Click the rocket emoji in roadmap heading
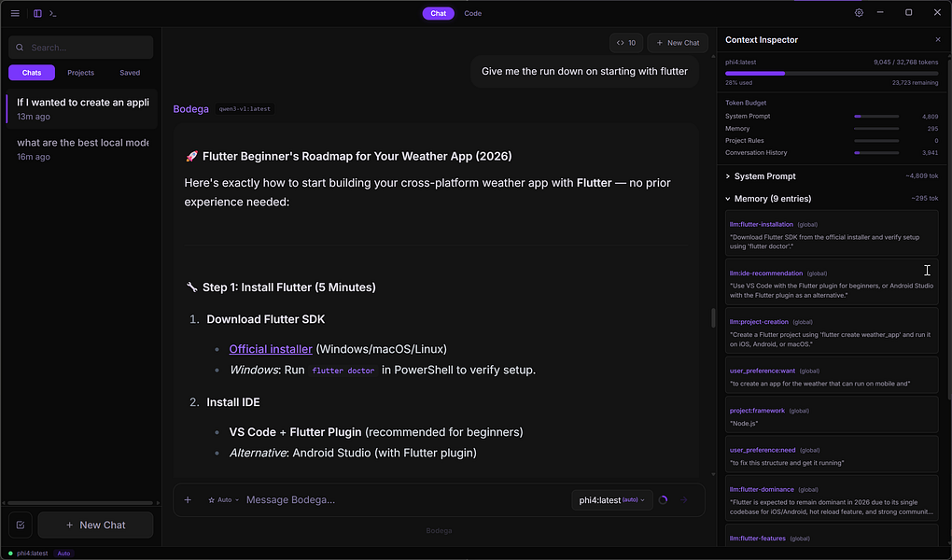The image size is (952, 560). tap(191, 157)
